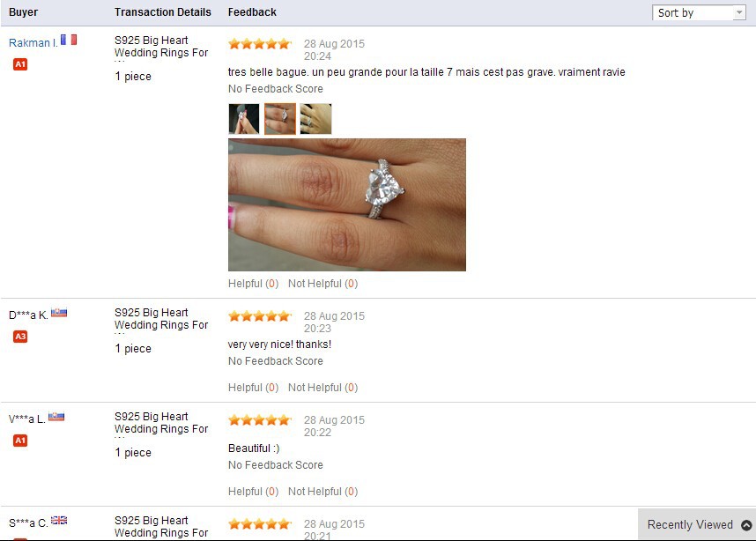
Task: Click the Sort by dropdown arrow
Action: tap(739, 12)
